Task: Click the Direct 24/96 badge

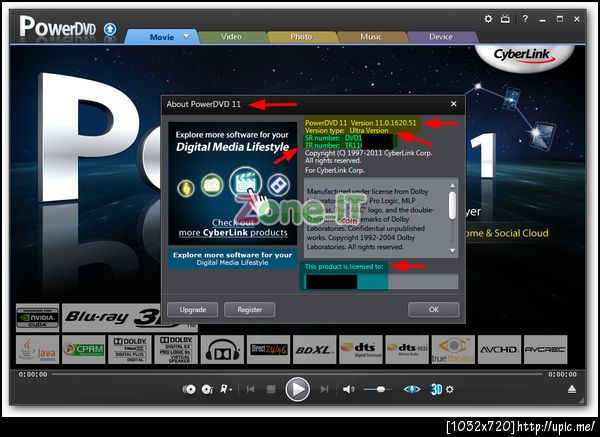Action: point(269,349)
